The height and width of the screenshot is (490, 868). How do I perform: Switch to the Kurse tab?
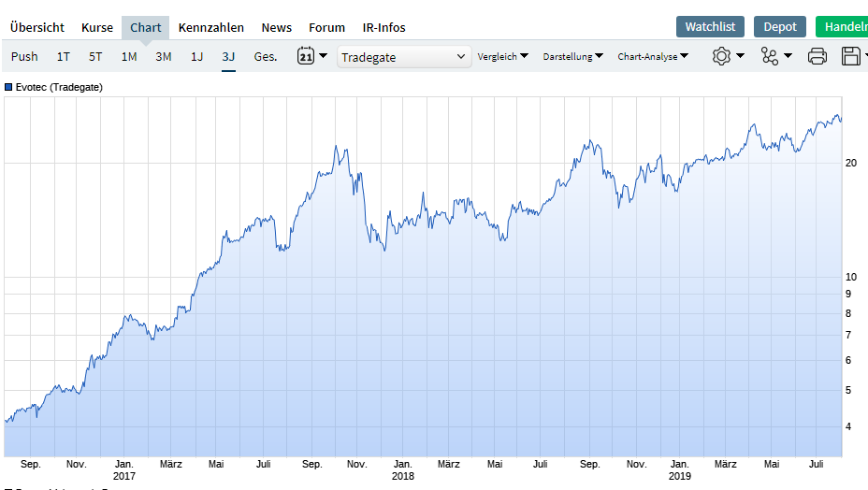(97, 28)
